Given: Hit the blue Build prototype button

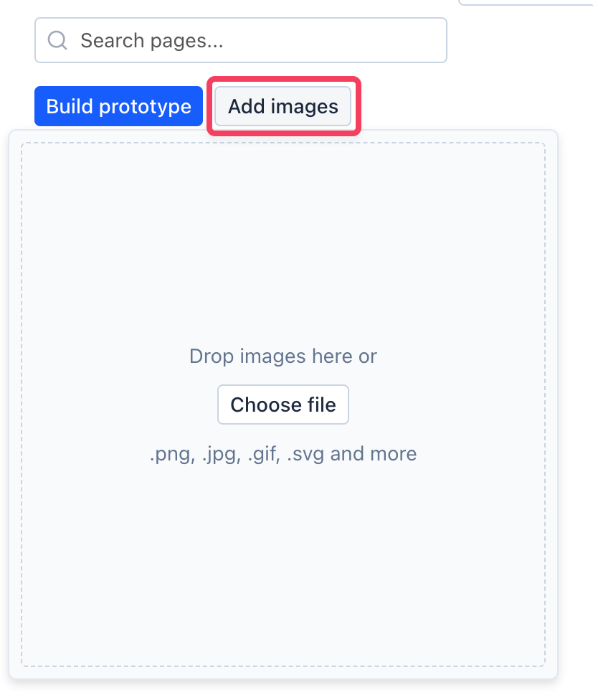Looking at the screenshot, I should [x=119, y=107].
